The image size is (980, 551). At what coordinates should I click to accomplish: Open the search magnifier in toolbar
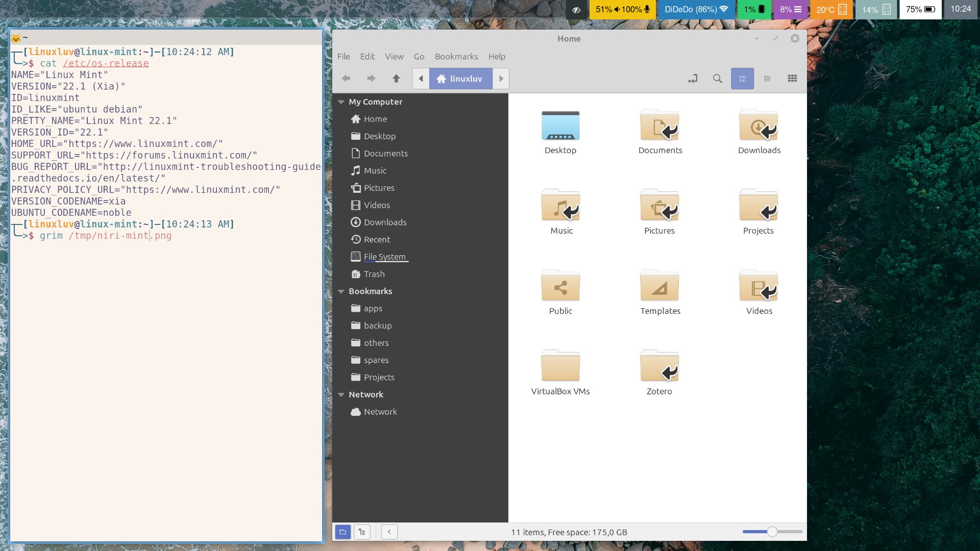pyautogui.click(x=717, y=79)
